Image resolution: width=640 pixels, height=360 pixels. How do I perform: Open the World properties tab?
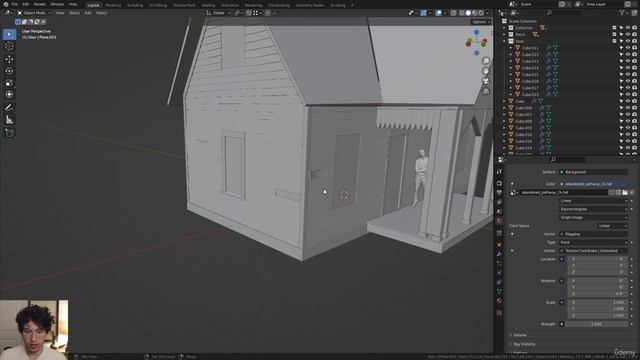(x=499, y=221)
